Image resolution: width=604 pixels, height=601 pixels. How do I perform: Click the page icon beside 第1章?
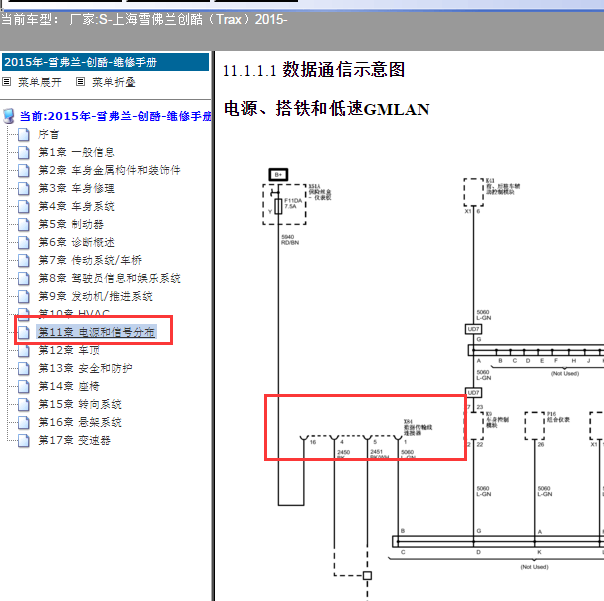tap(24, 153)
